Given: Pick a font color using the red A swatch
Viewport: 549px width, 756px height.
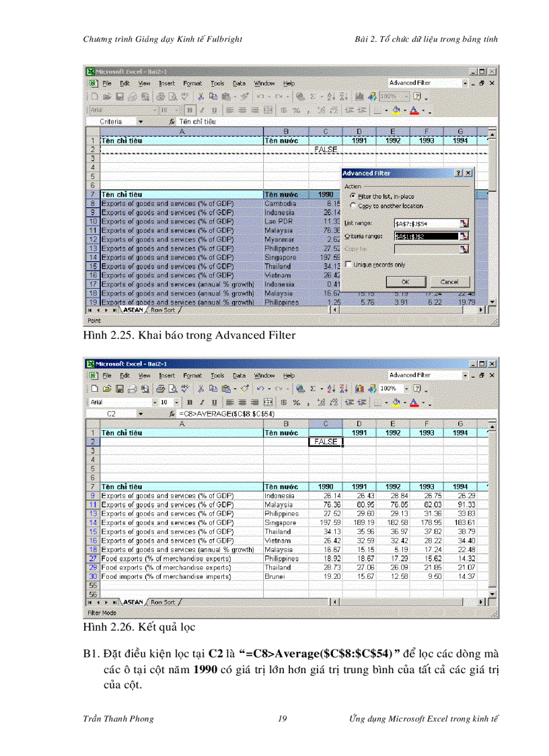Looking at the screenshot, I should [x=414, y=110].
